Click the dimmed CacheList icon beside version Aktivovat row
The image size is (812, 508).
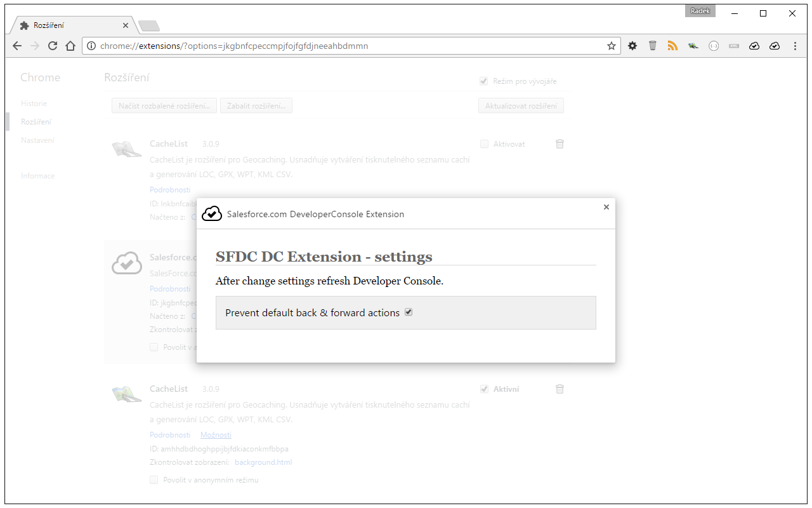coord(127,149)
